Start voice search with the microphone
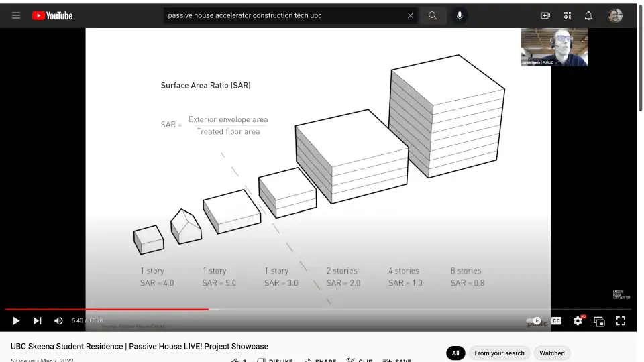 tap(460, 15)
